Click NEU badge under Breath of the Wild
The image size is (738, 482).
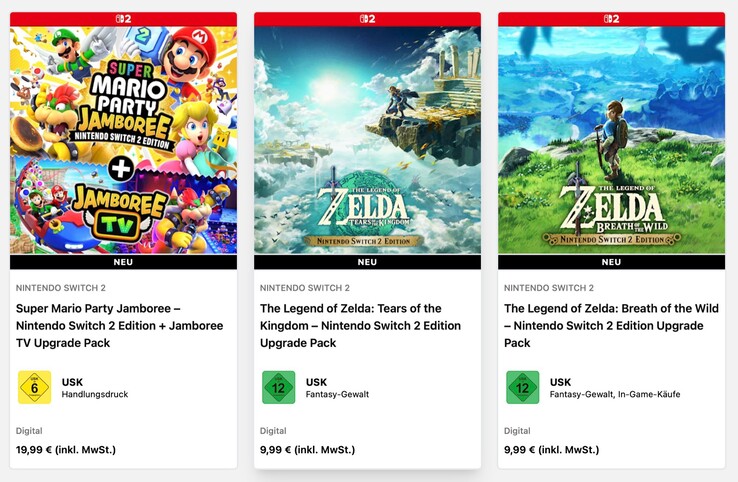pyautogui.click(x=611, y=262)
